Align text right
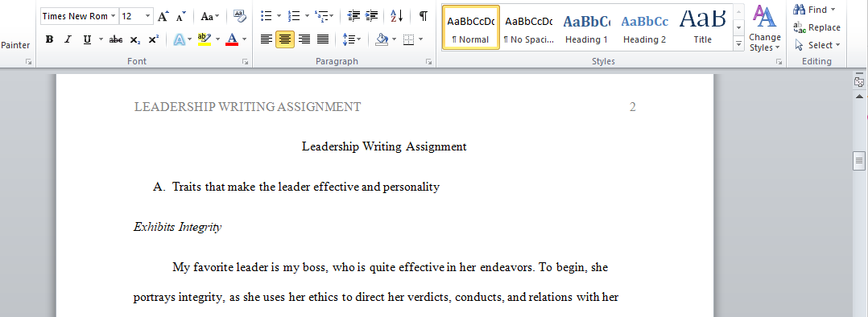This screenshot has width=868, height=317. click(304, 39)
